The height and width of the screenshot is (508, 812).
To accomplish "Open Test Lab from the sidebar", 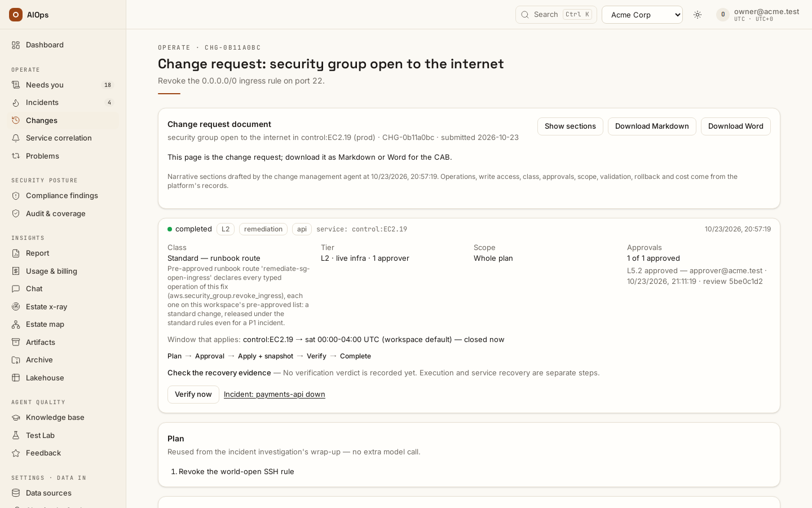I will coord(63,436).
